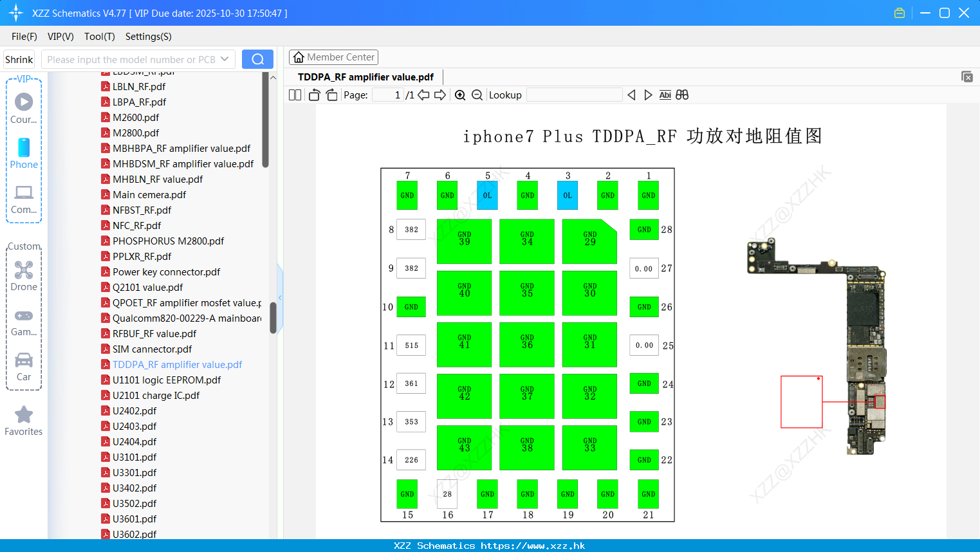Open LBLN_RF.pdf in the list
980x552 pixels.
click(139, 87)
